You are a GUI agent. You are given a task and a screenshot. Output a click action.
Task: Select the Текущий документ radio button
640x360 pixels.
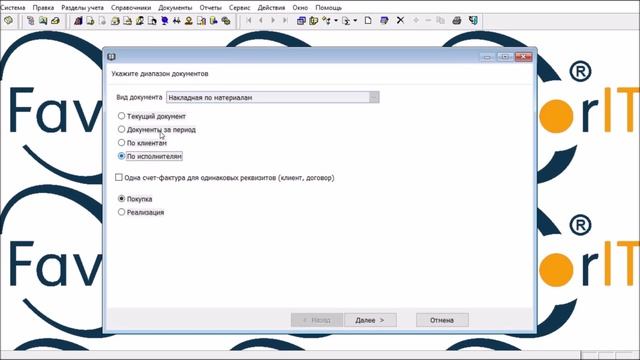121,116
